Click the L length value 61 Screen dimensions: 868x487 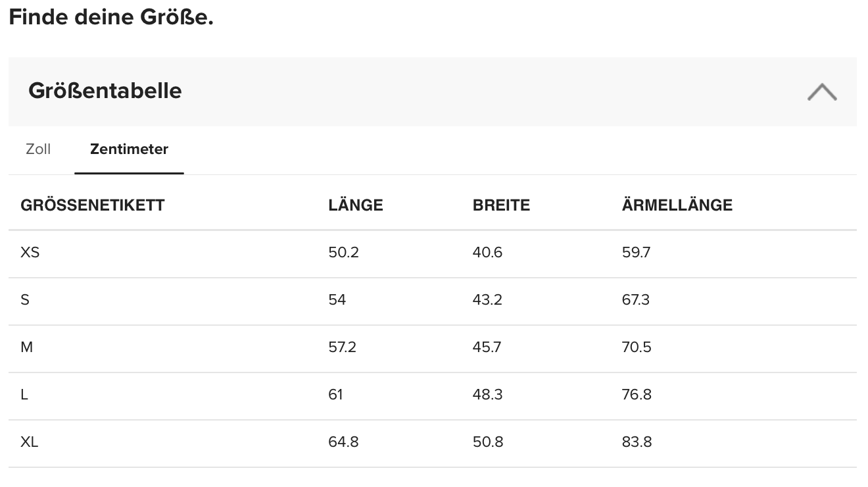[335, 395]
